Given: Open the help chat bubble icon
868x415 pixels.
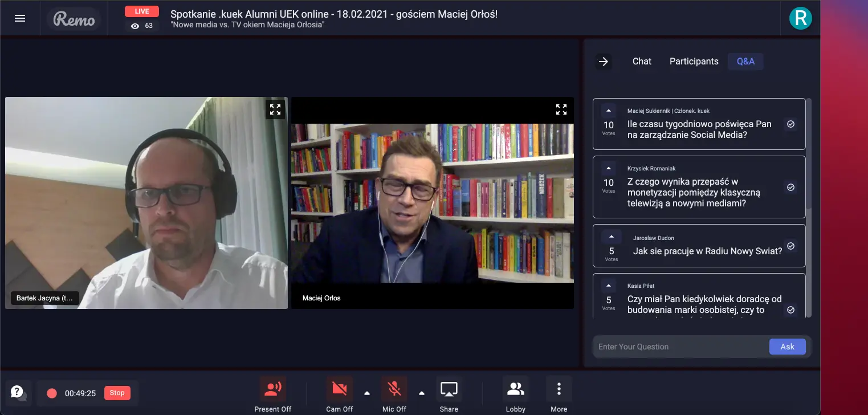Looking at the screenshot, I should pos(18,392).
